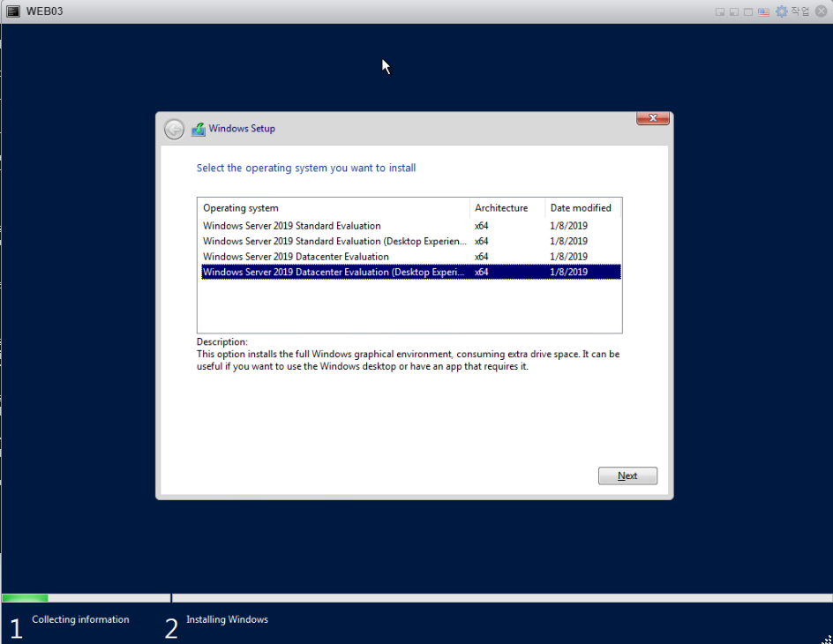833x644 pixels.
Task: Select Windows Server 2019 Datacenter Evaluation
Action: [410, 257]
